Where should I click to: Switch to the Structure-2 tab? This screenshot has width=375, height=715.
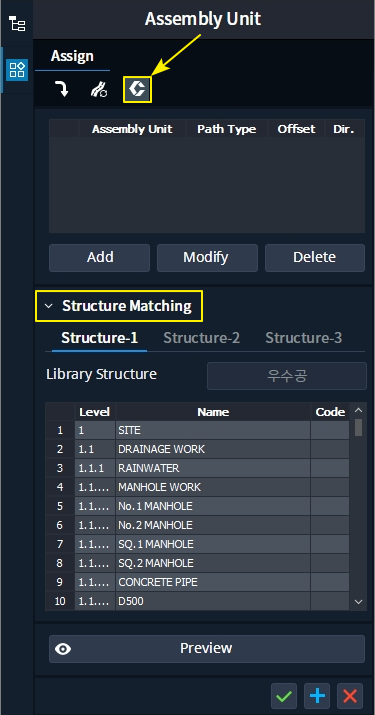tap(202, 338)
